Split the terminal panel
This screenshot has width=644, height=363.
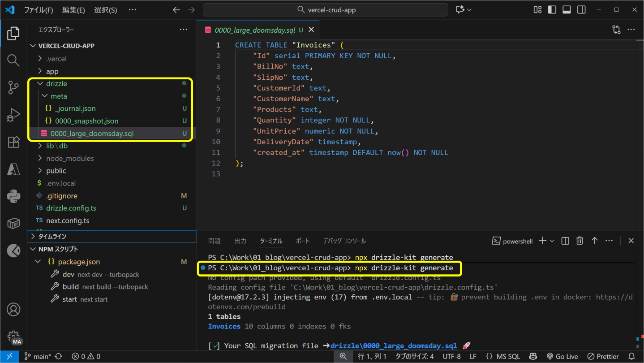coord(565,241)
